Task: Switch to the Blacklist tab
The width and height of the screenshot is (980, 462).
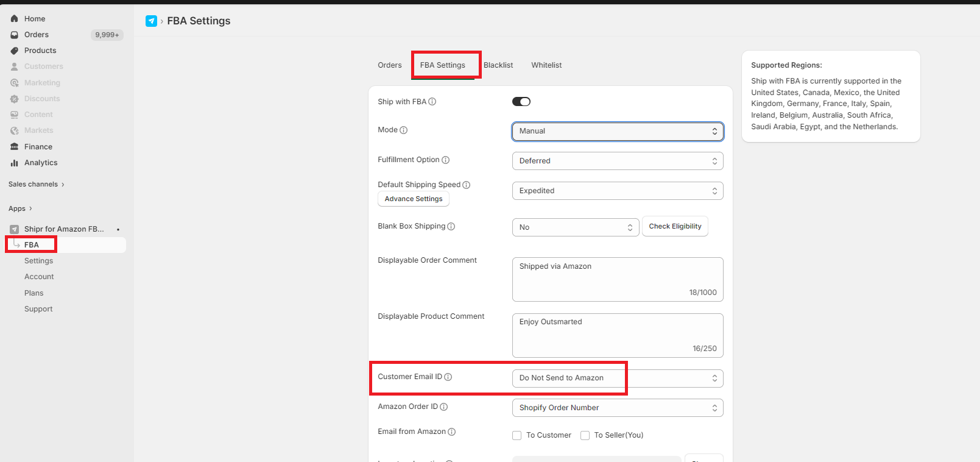Action: click(498, 65)
